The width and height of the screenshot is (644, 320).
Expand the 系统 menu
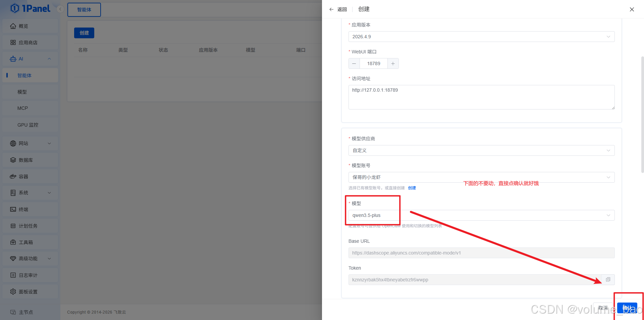30,193
